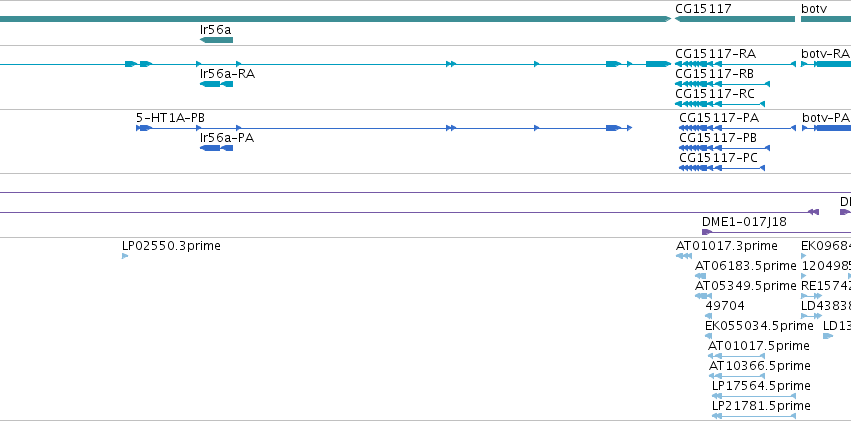Select EST AT01017.3prime
The width and height of the screenshot is (851, 421).
684,256
